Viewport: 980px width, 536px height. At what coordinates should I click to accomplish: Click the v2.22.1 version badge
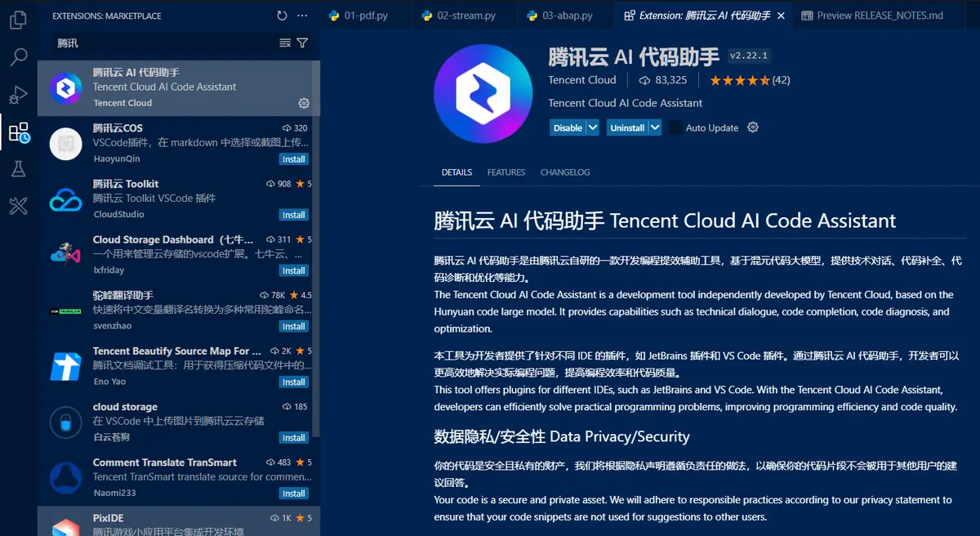pos(749,56)
